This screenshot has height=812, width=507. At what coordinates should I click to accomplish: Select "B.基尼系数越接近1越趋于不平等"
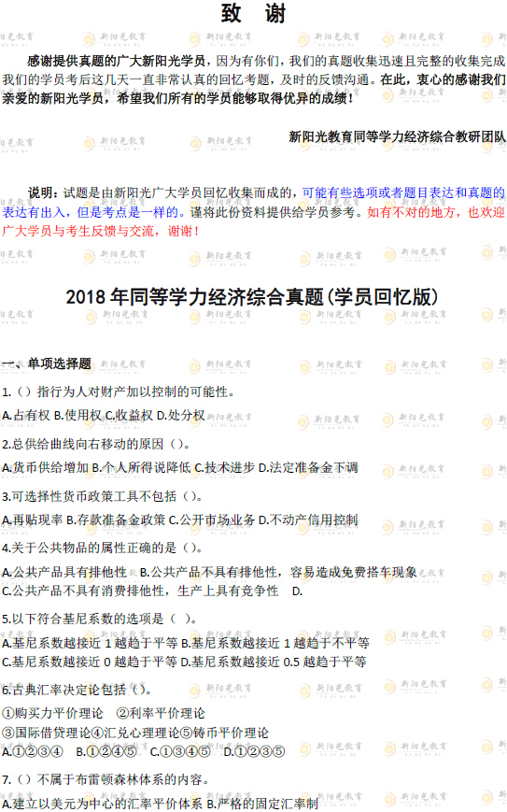[275, 643]
